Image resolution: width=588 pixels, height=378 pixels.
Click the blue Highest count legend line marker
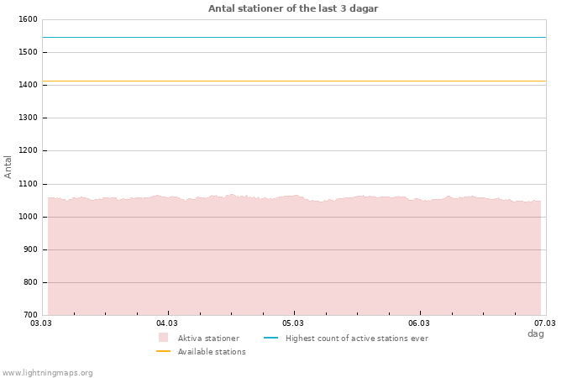tap(270, 338)
